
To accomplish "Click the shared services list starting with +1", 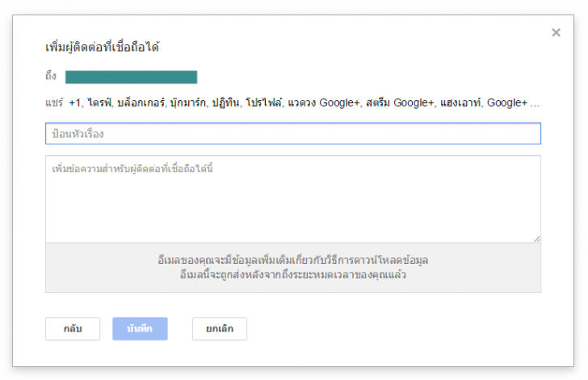I will point(304,102).
